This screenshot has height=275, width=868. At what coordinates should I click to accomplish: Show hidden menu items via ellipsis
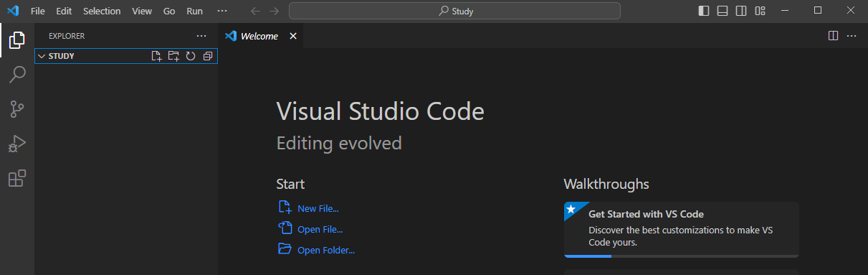click(222, 11)
